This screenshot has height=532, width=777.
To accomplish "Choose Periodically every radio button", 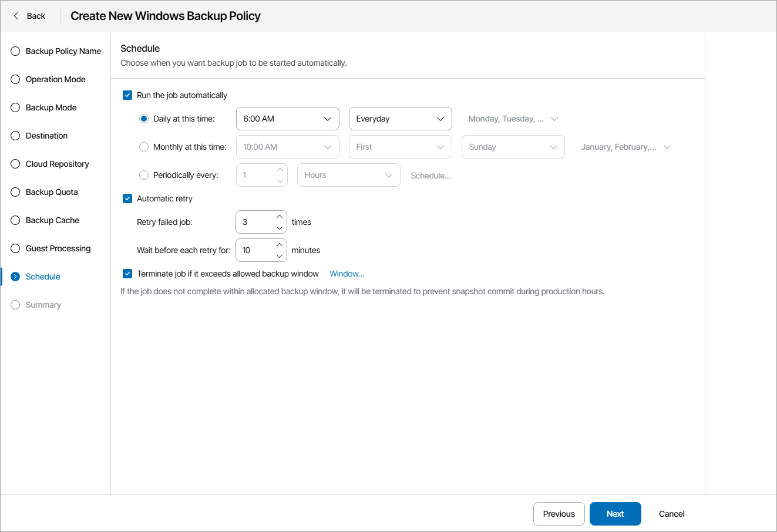I will click(x=144, y=175).
